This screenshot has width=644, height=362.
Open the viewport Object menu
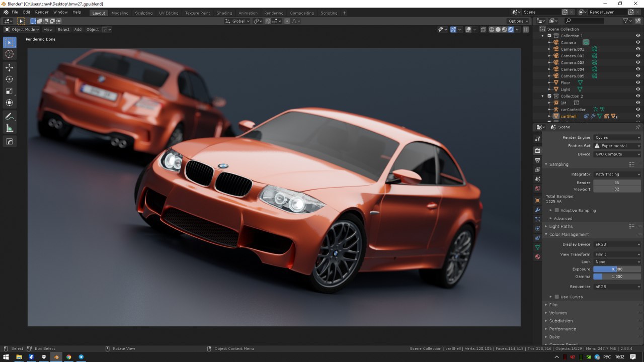pyautogui.click(x=93, y=29)
